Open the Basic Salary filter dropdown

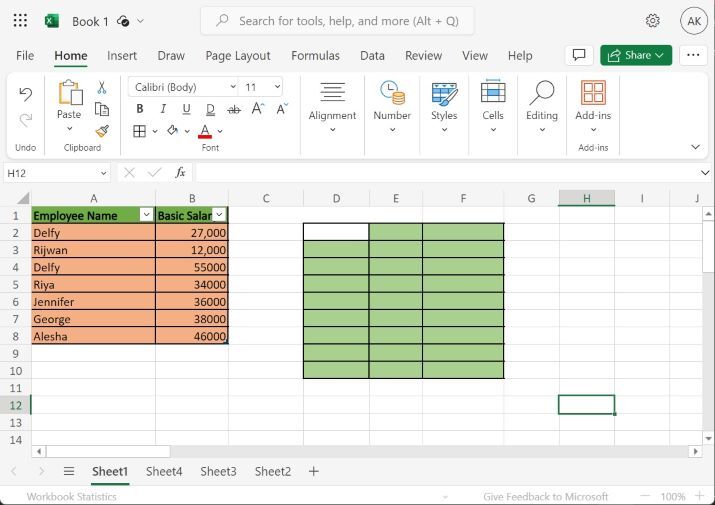219,214
